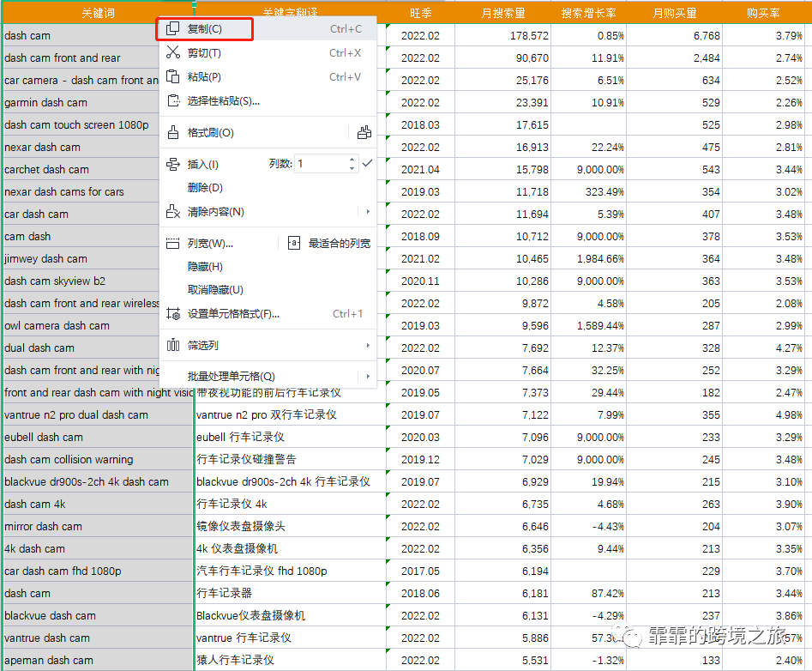Select cell 'garmin dash cam'
The image size is (812, 671).
click(x=81, y=103)
